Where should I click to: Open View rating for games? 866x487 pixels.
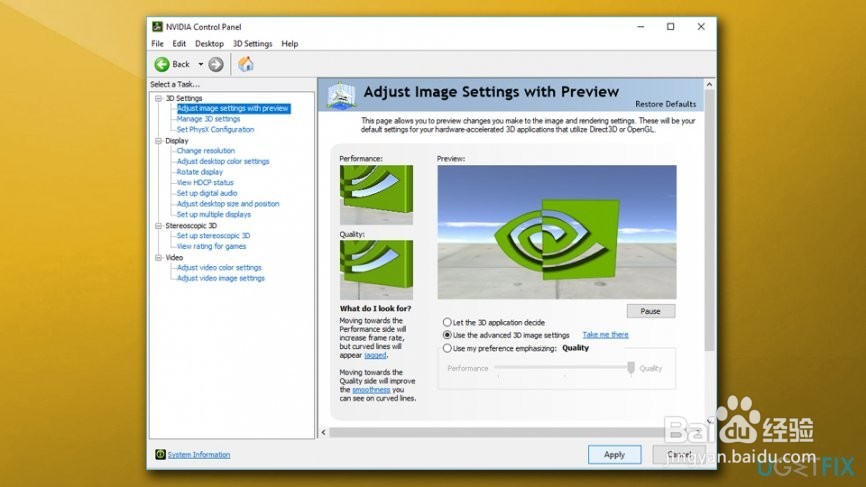click(x=211, y=246)
